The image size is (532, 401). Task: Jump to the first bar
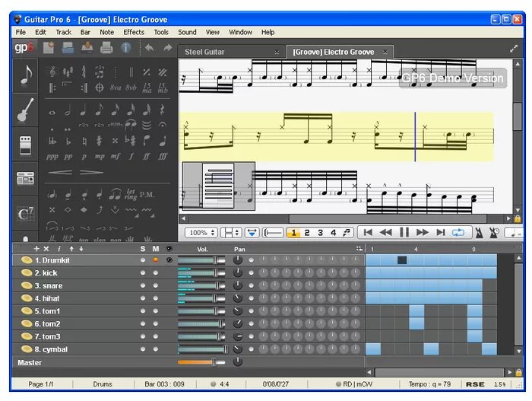(367, 233)
